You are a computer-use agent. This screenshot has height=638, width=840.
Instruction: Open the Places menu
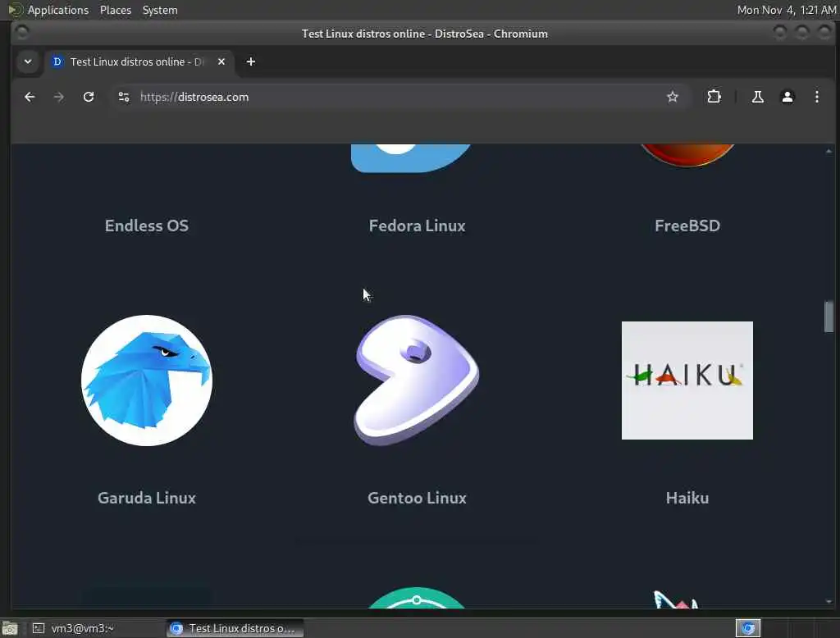click(x=115, y=10)
